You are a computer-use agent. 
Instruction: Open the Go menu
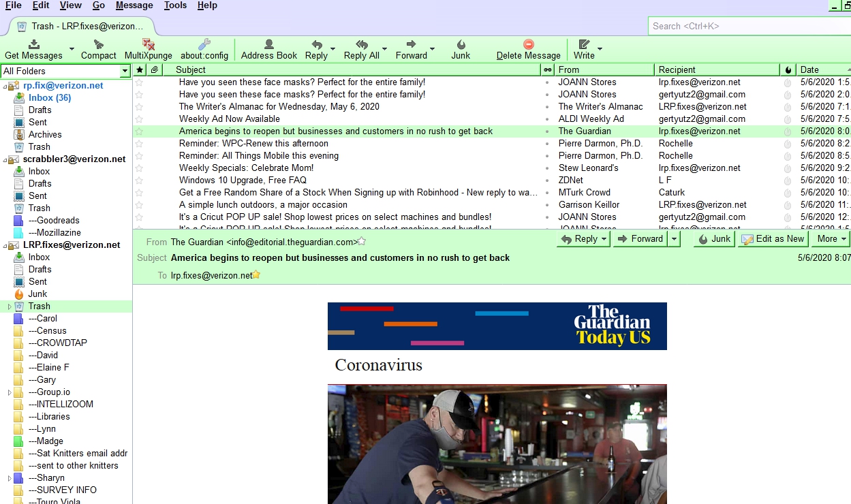pyautogui.click(x=99, y=5)
